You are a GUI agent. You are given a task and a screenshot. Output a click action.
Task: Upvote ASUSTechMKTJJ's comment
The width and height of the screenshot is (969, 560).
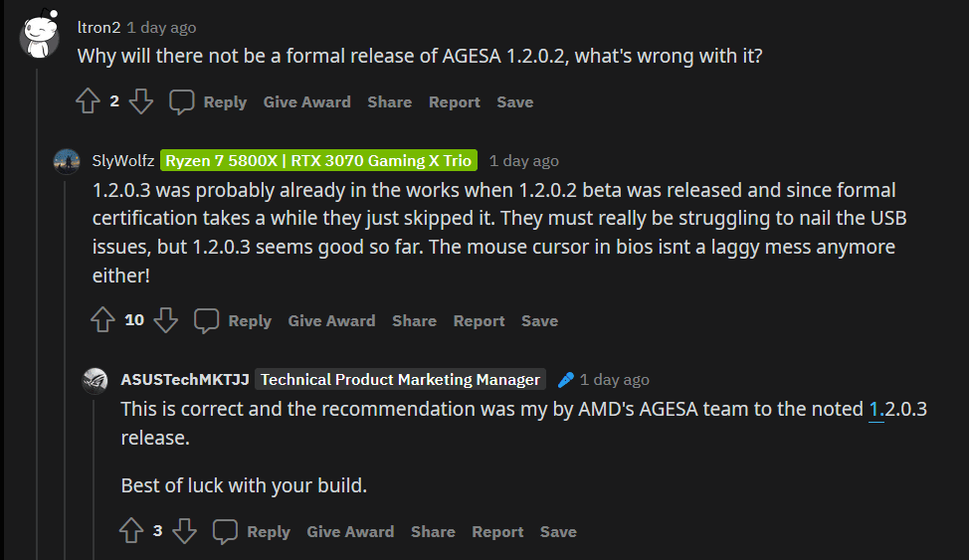(x=131, y=531)
